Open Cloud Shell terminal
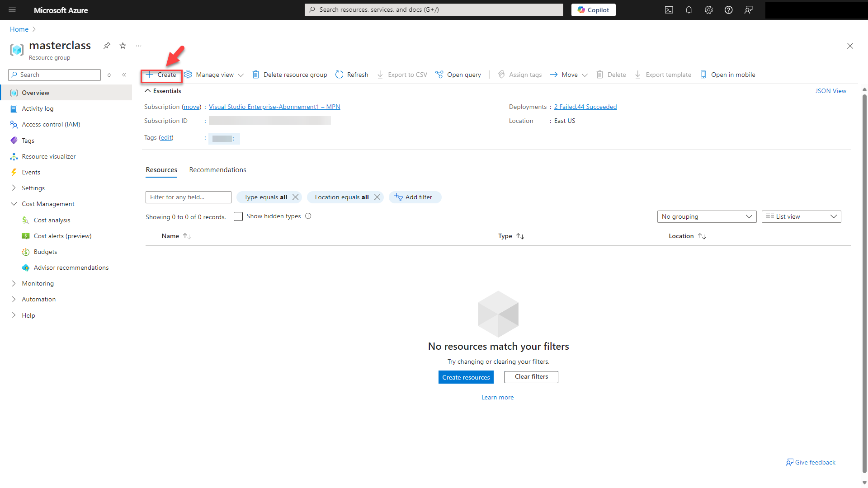Screen dimensions: 868x488 point(669,9)
